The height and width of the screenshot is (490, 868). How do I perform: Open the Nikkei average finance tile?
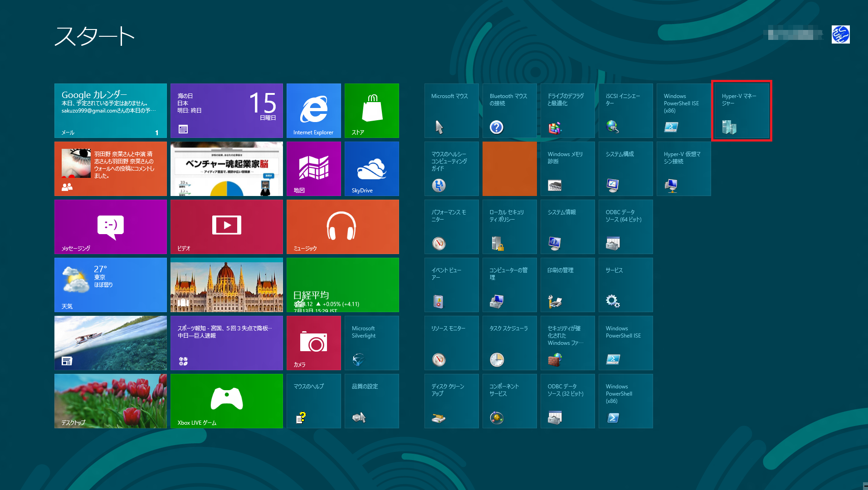coord(342,285)
